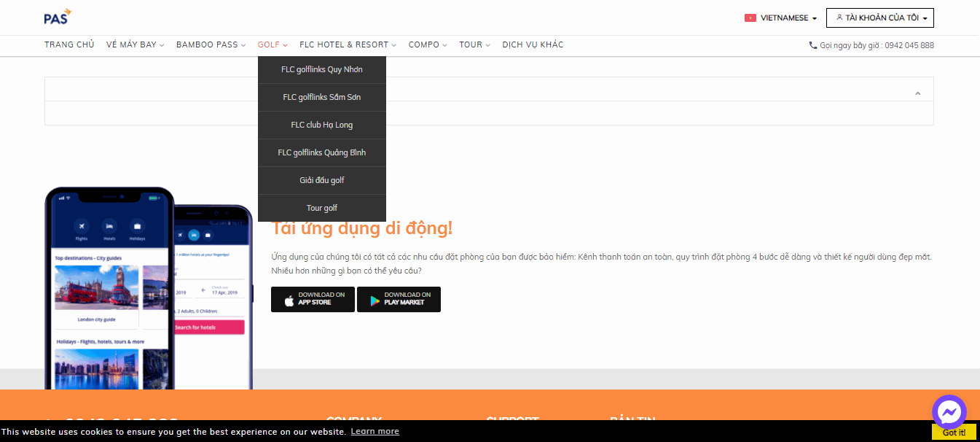
Task: Collapse the panel with the up chevron
Action: click(x=918, y=93)
